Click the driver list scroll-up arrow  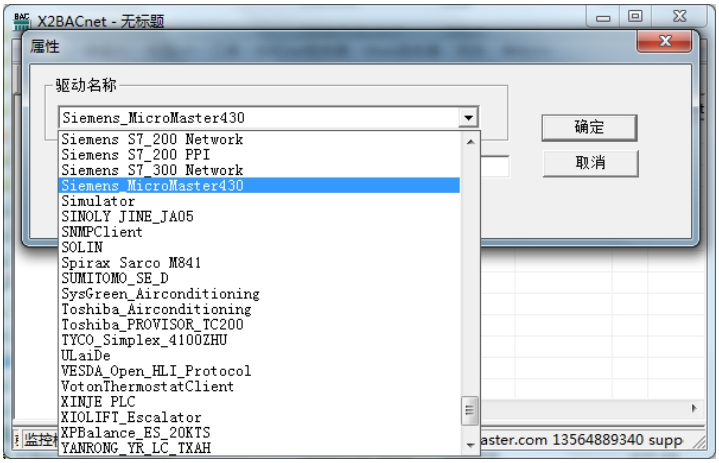470,142
